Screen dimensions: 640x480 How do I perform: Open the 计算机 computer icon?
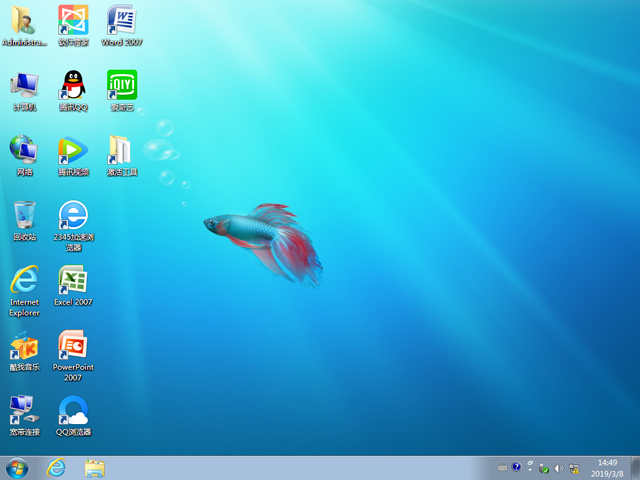pos(24,86)
